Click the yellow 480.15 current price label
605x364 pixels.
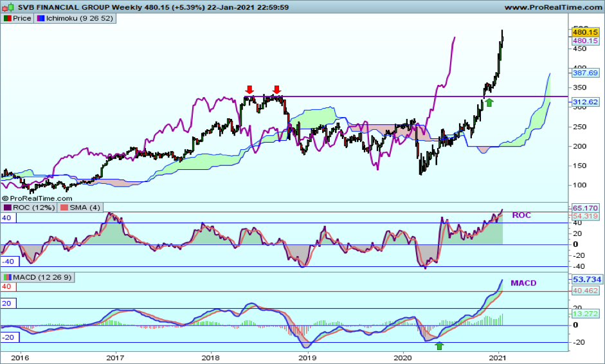coord(585,32)
